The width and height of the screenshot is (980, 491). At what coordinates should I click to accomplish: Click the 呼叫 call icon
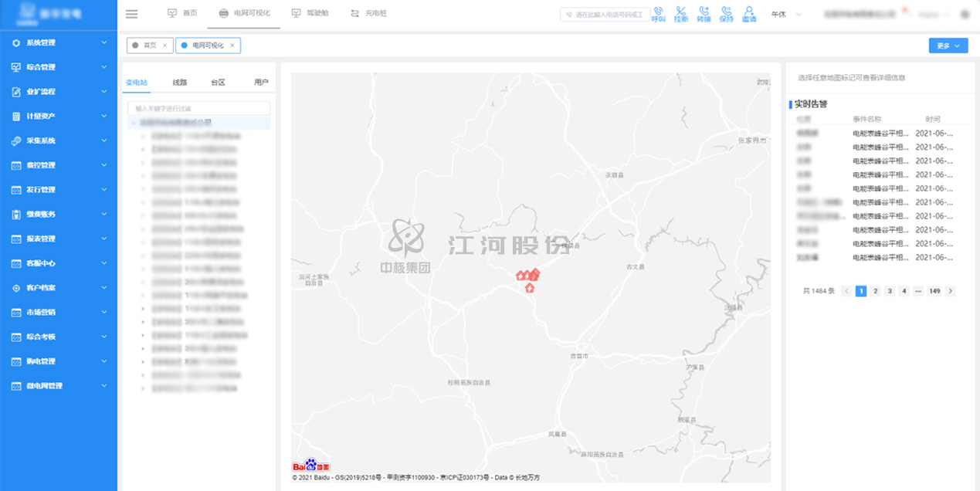(x=658, y=14)
